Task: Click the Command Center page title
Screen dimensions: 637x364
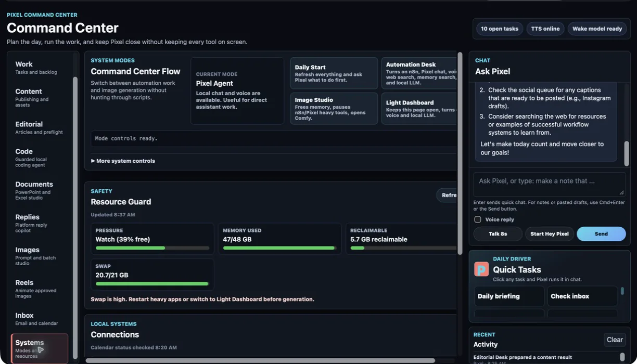Action: (62, 28)
